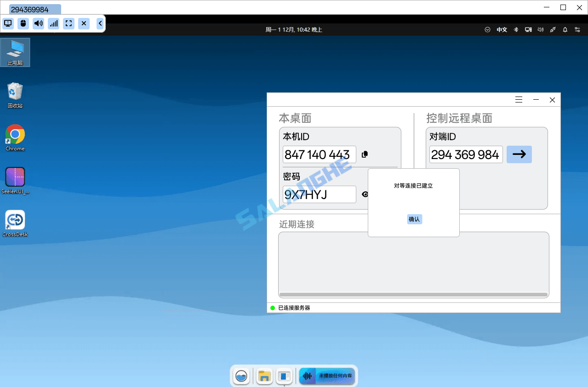Open notifications via the bell icon
Viewport: 588px width, 387px height.
tap(565, 29)
